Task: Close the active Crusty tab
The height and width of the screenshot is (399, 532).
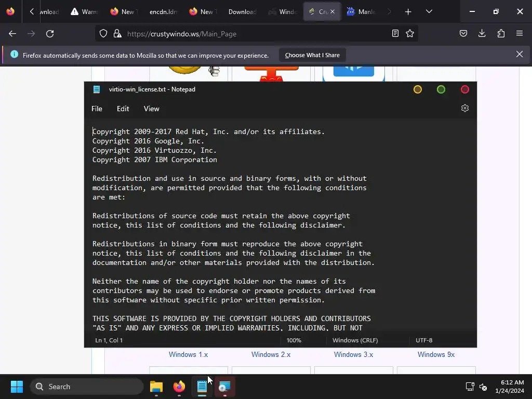Action: point(332,11)
